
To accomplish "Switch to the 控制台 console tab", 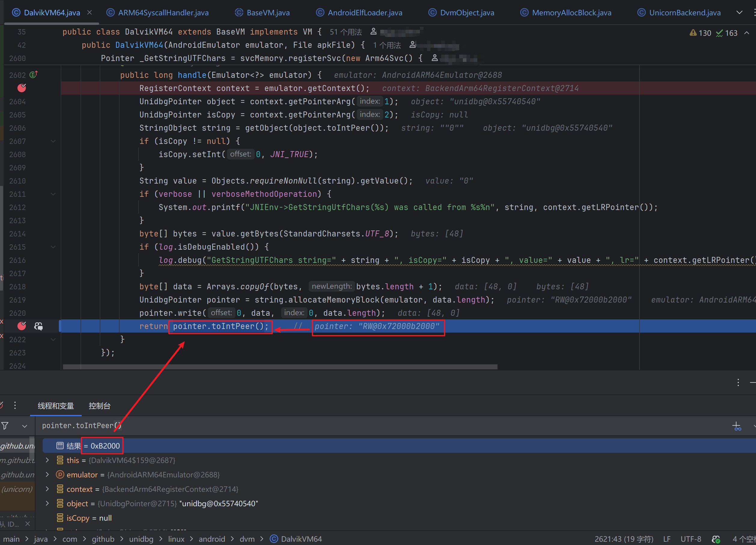I will tap(99, 406).
